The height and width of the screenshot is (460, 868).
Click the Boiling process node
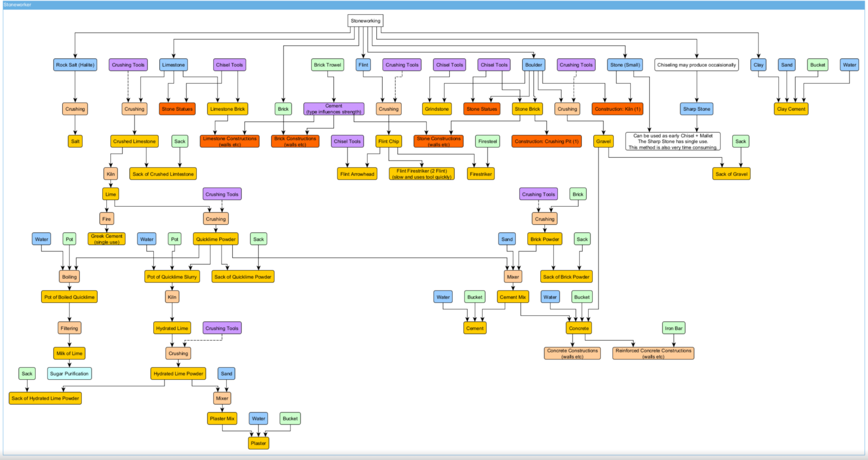click(70, 277)
